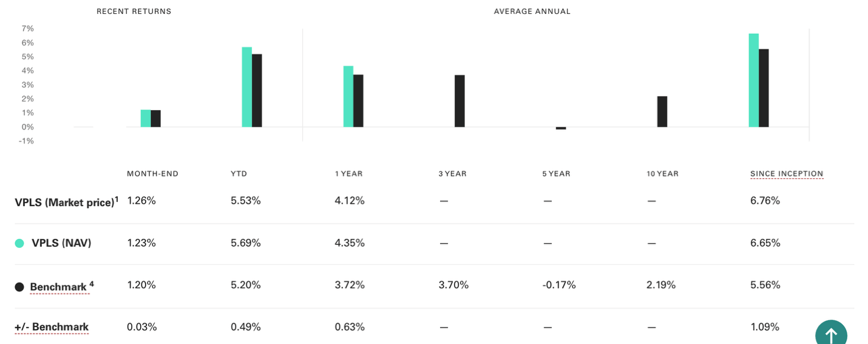Screen dimensions: 868x344
Task: Click the teal VPLS (NAV) legend dot
Action: [x=19, y=243]
